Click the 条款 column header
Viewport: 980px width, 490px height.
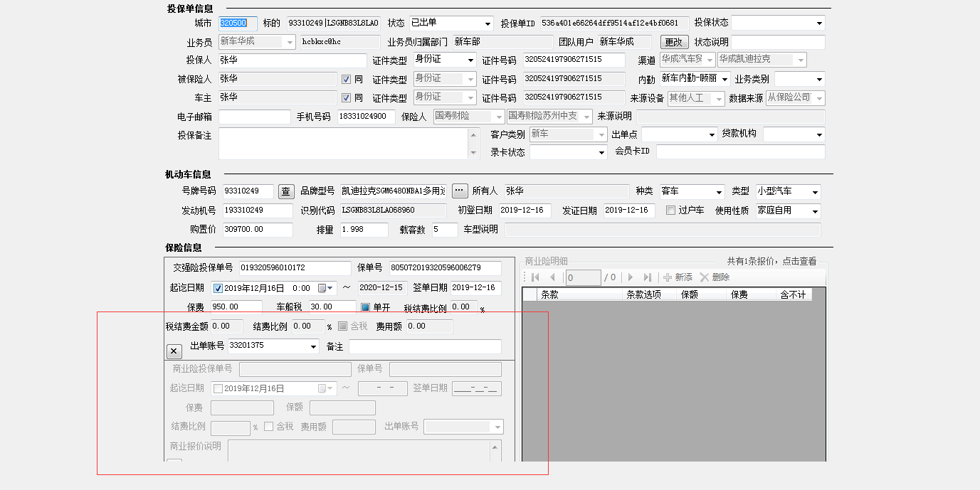tap(579, 294)
